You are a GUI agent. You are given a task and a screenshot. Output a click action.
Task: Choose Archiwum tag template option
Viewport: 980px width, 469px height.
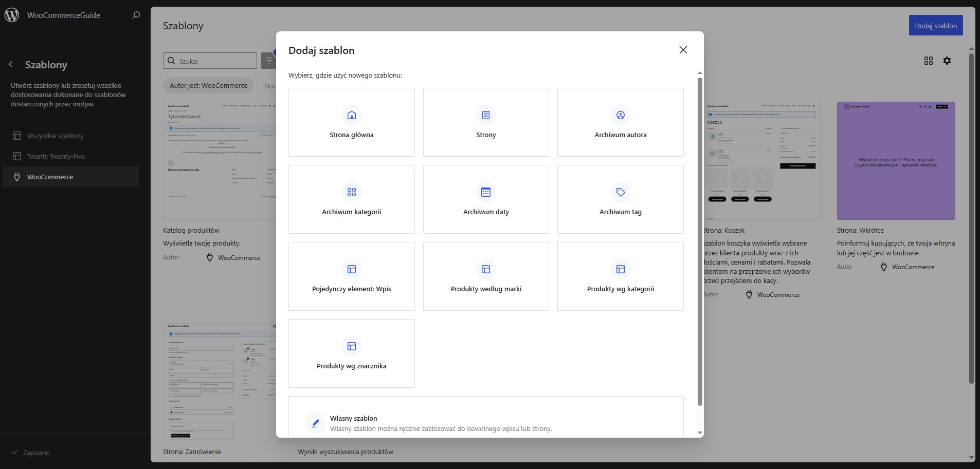click(x=621, y=199)
